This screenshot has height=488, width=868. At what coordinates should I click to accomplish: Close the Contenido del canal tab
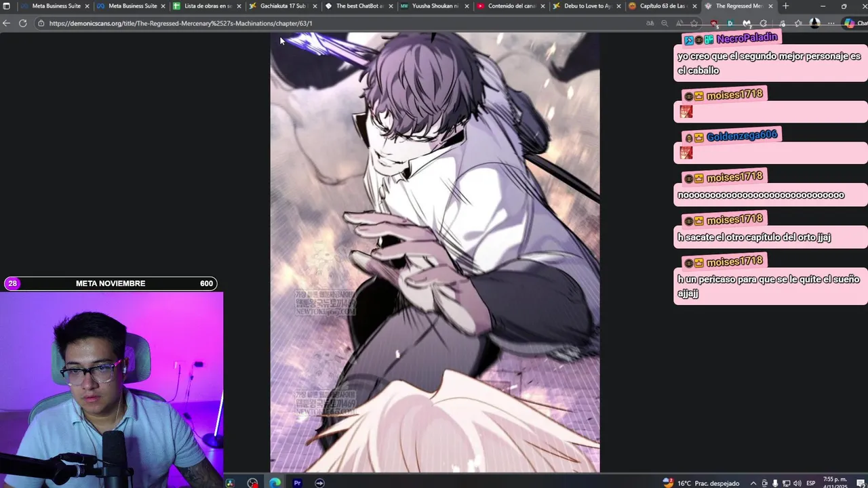pyautogui.click(x=542, y=6)
